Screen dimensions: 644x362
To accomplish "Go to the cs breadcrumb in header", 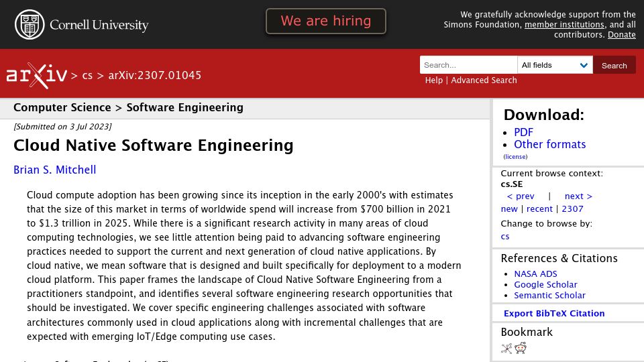I will click(87, 76).
